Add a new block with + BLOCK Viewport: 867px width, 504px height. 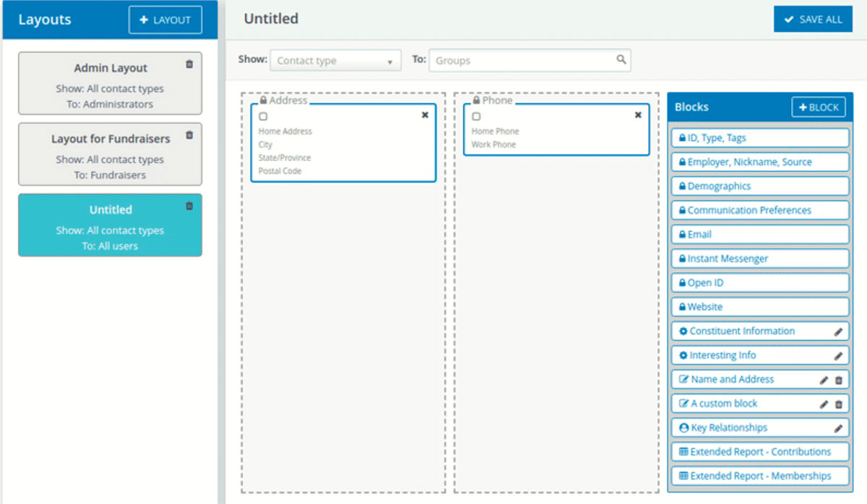[x=819, y=107]
